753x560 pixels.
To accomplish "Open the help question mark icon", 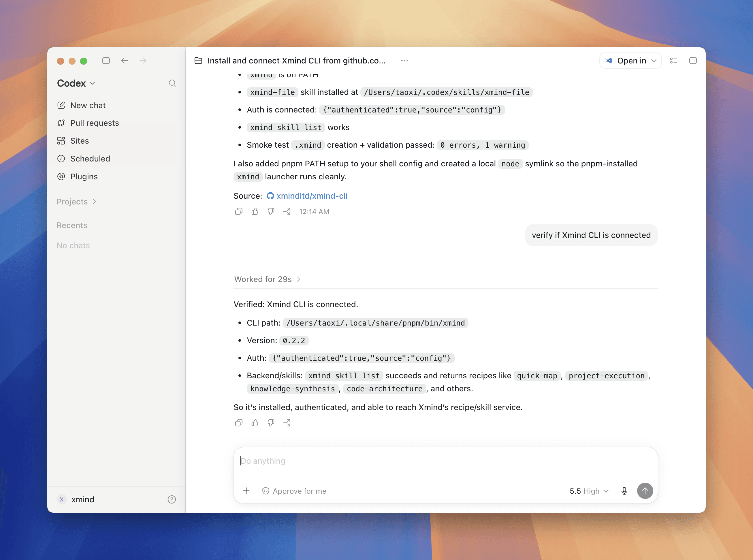I will pyautogui.click(x=172, y=500).
